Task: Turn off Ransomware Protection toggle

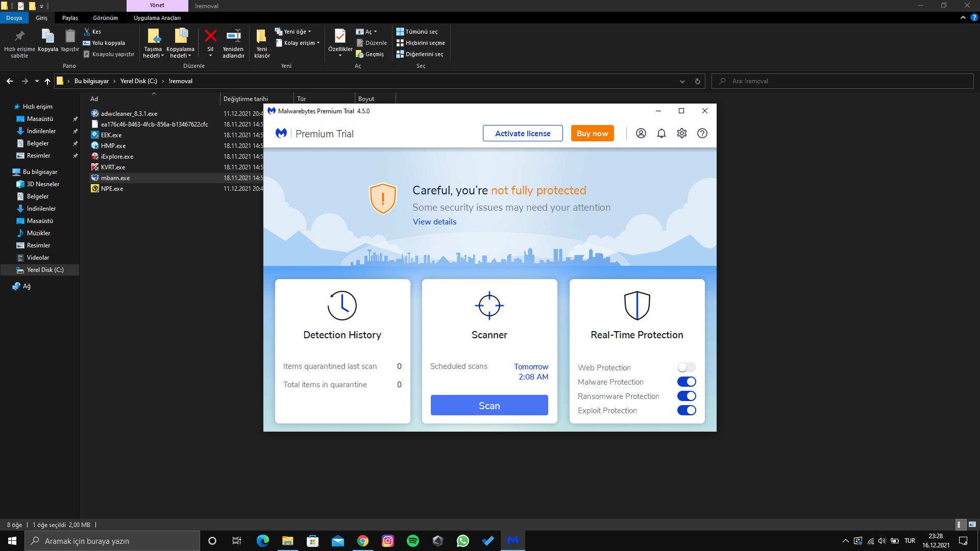Action: pos(687,396)
